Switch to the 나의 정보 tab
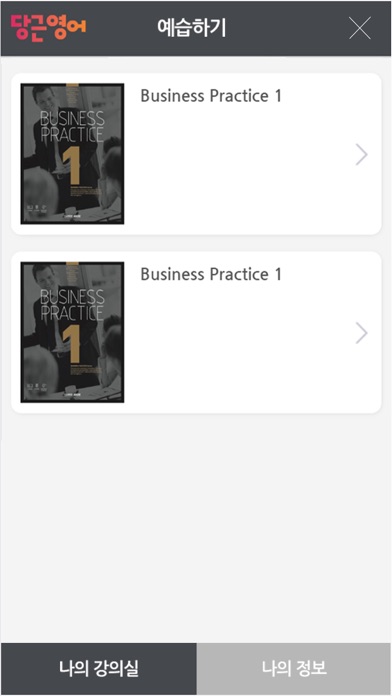This screenshot has width=392, height=696. 294,668
